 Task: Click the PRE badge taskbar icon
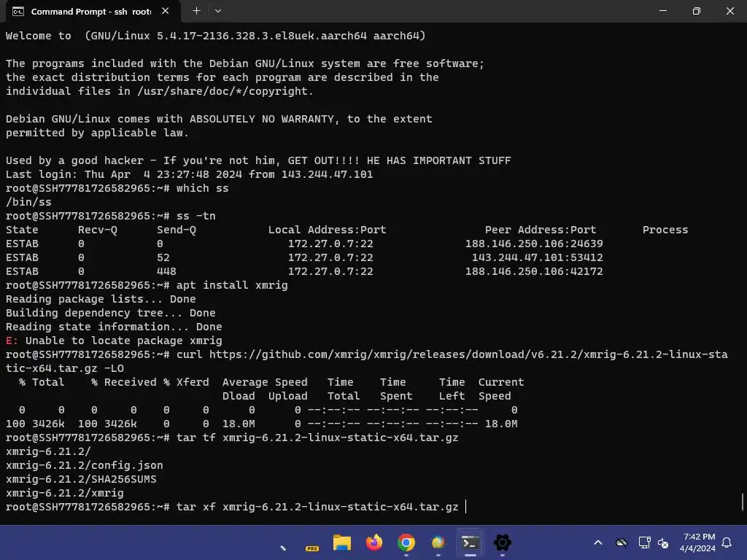(x=312, y=548)
